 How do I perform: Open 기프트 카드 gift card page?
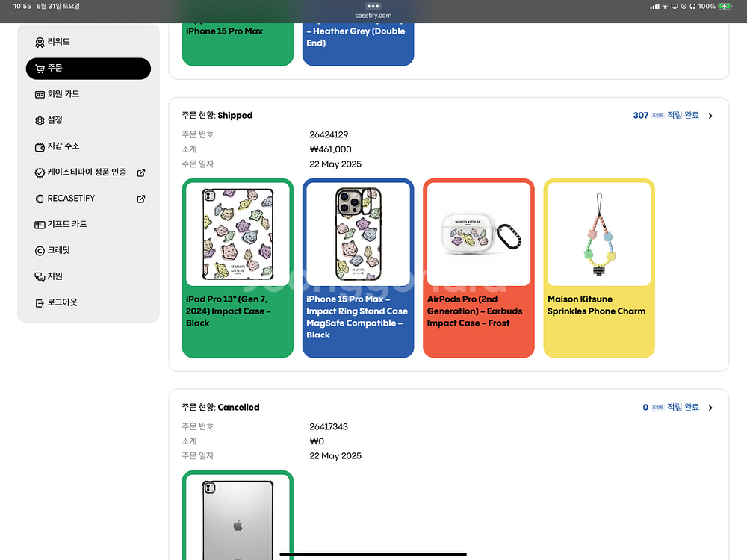tap(88, 224)
